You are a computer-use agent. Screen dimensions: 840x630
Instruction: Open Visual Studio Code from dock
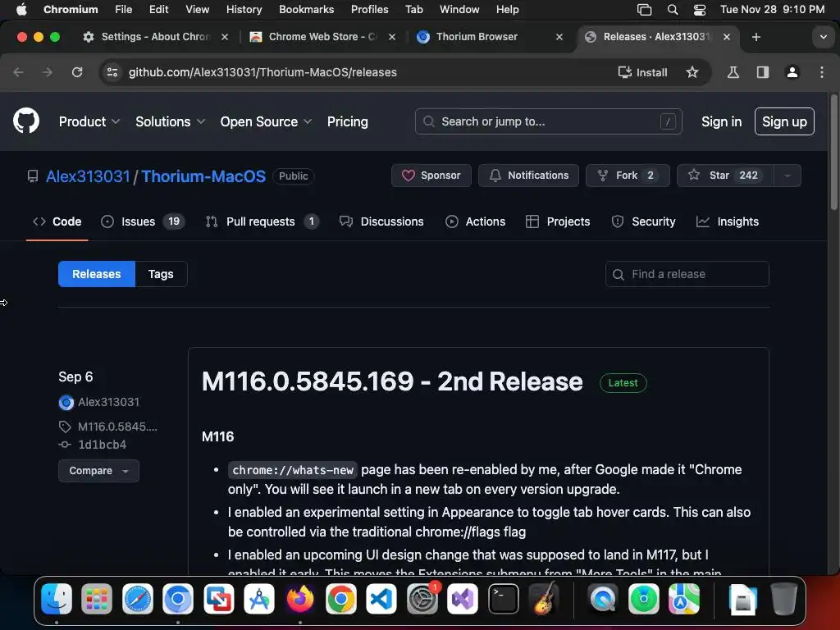(381, 598)
